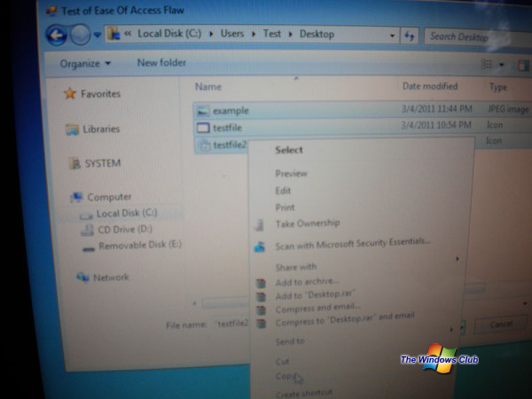Screen dimensions: 532x399
Task: Select the example JPEG file row
Action: (x=363, y=110)
